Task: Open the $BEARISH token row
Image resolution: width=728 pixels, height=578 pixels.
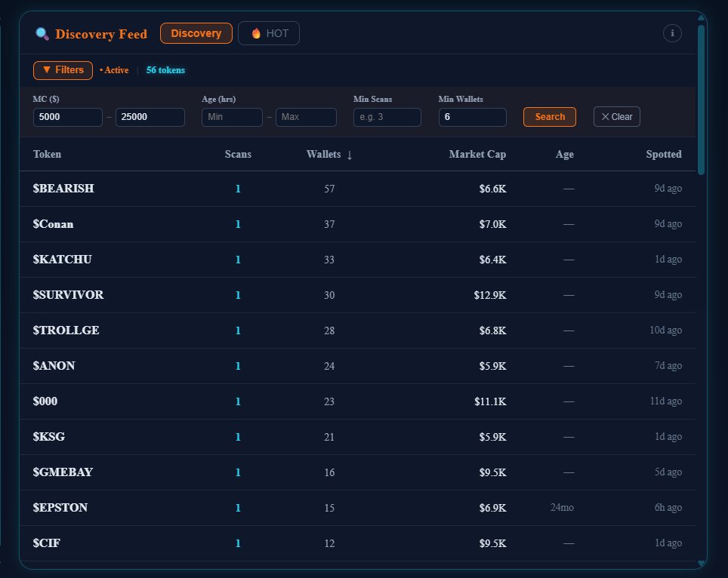Action: [357, 189]
